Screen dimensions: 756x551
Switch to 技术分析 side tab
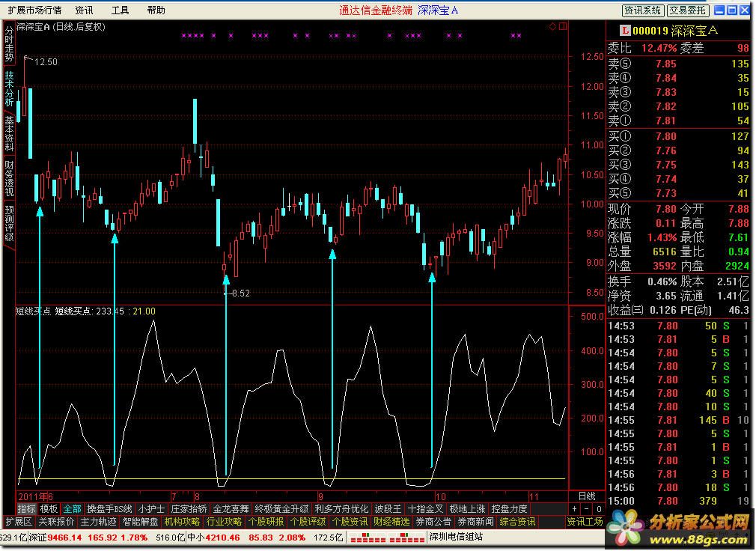pyautogui.click(x=9, y=88)
